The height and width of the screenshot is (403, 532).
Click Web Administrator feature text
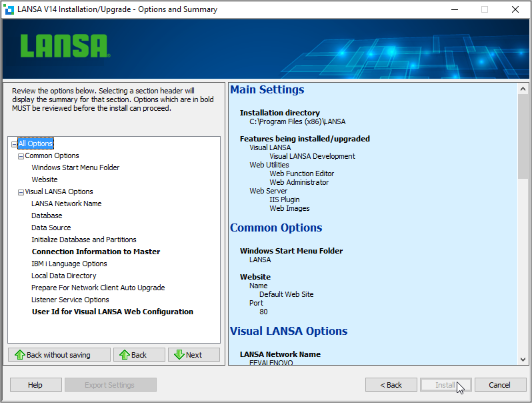(x=299, y=182)
